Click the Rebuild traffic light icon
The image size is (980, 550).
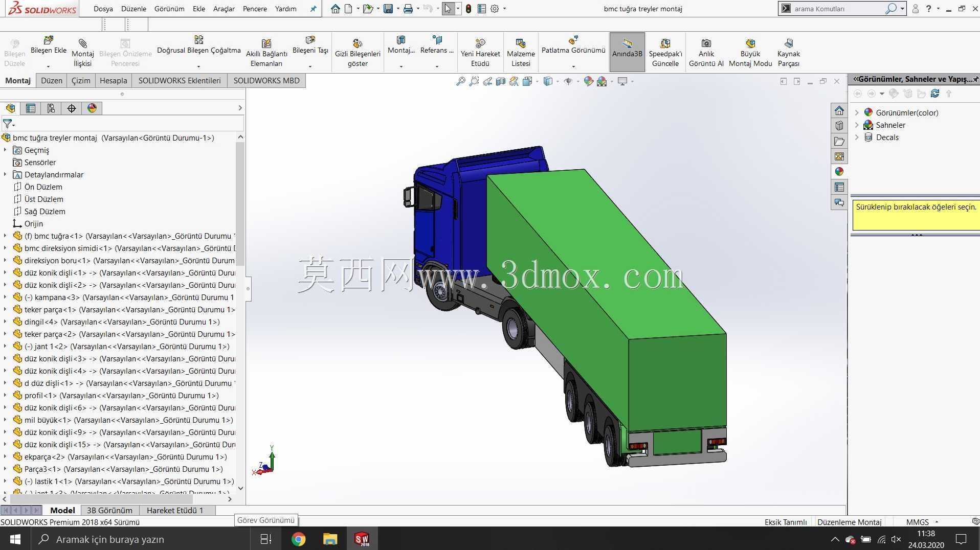pos(468,9)
